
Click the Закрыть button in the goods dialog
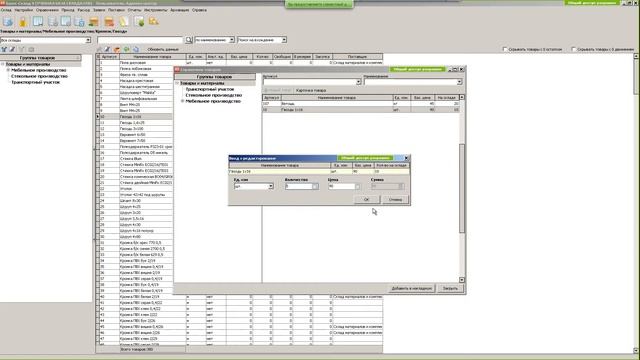pos(451,288)
